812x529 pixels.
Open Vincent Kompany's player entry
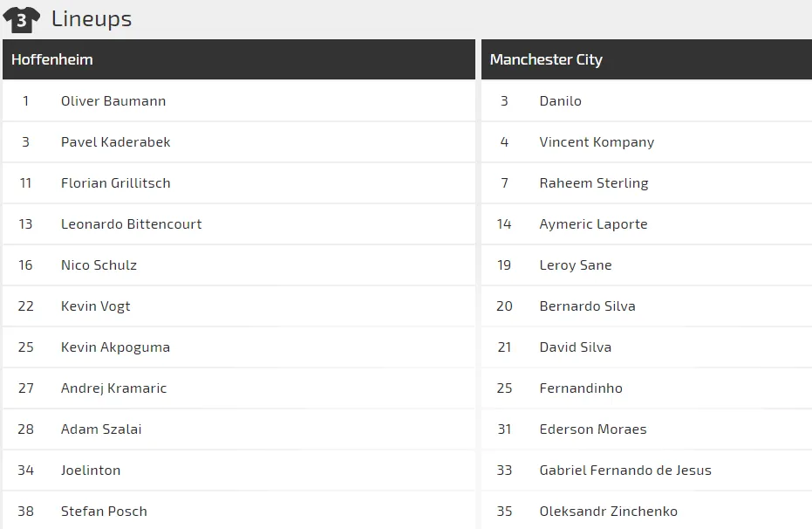click(597, 142)
